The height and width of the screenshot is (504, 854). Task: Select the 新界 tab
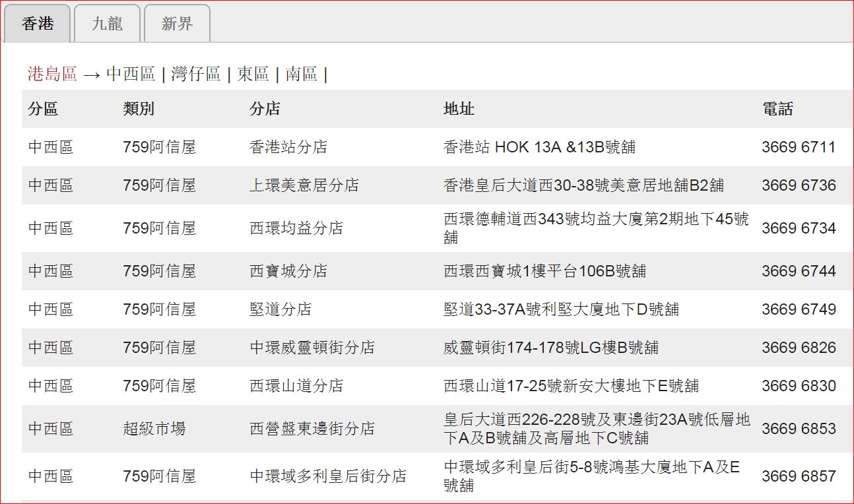[178, 24]
